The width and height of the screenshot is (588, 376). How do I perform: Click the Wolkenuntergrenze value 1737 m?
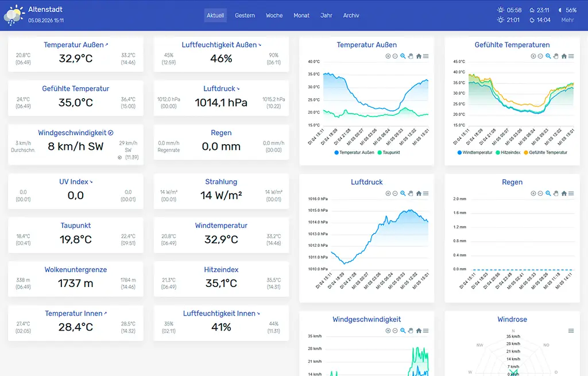(76, 283)
